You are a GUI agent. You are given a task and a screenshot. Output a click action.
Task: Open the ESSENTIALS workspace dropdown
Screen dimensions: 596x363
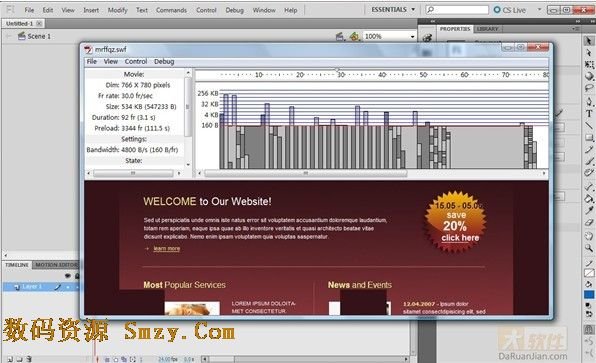[393, 10]
